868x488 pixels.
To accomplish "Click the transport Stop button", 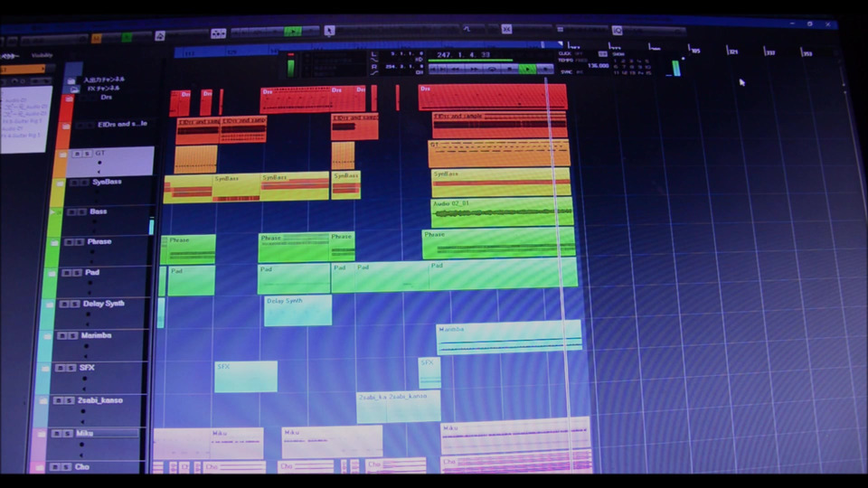I will coord(510,70).
